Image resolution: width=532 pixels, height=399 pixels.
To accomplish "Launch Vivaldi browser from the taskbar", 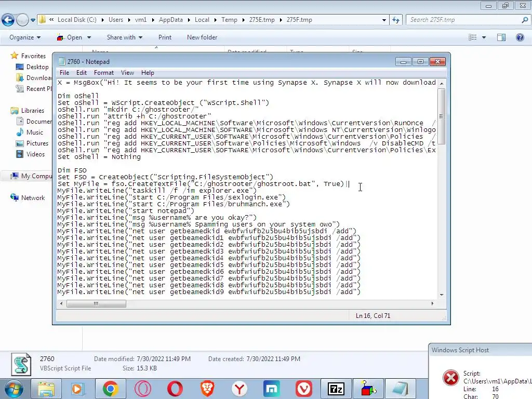I will click(304, 389).
